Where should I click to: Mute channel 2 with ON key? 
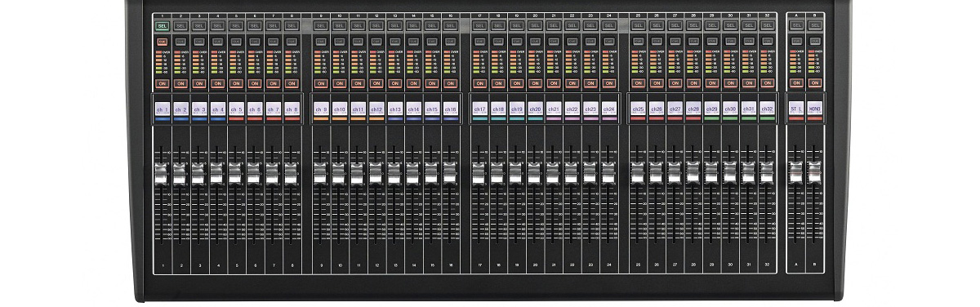point(180,83)
